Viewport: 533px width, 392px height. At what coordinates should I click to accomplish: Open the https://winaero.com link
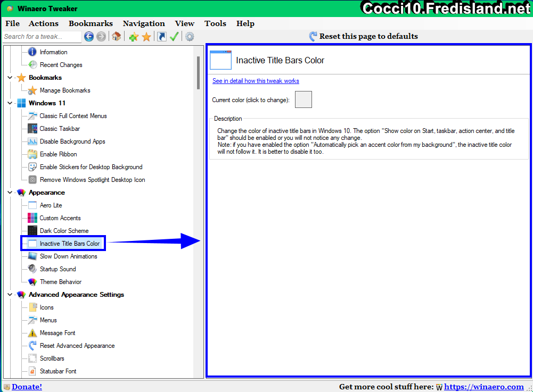[x=483, y=387]
